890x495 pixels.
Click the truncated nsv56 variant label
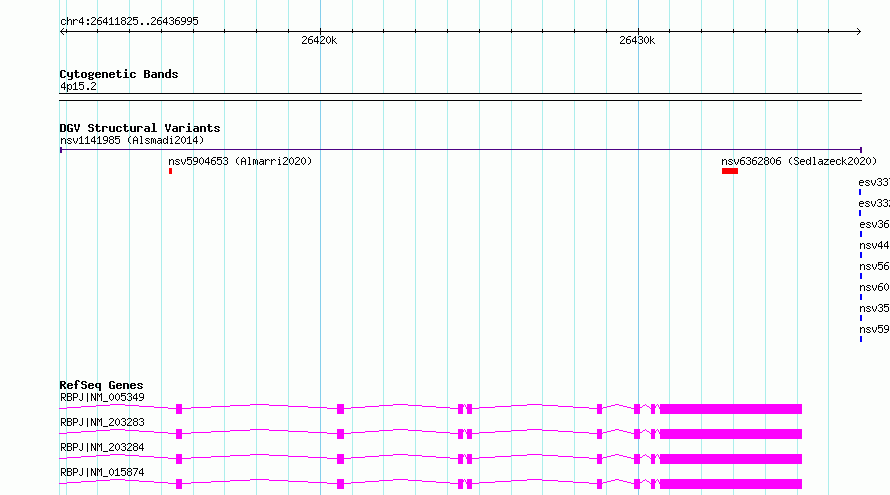click(x=874, y=266)
